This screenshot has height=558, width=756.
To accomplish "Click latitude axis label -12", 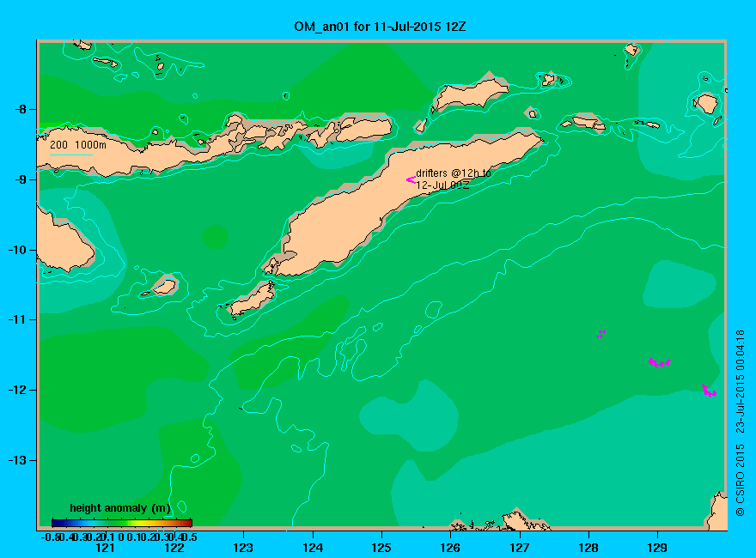I will pos(17,390).
